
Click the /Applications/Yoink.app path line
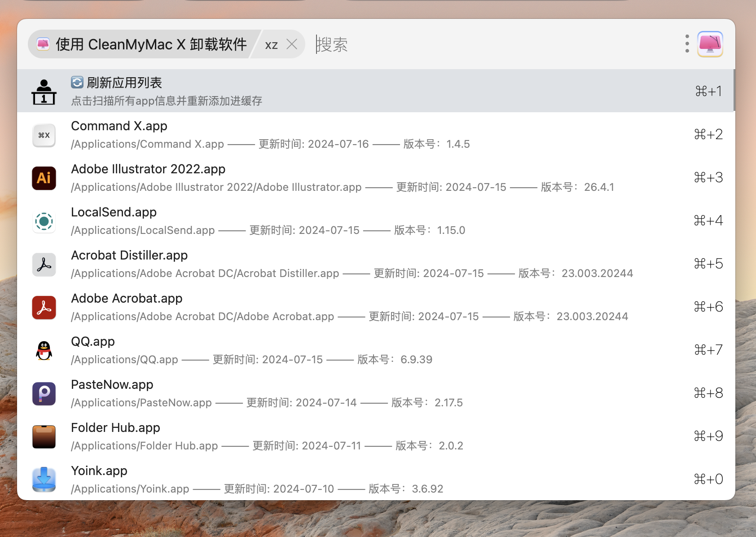tap(257, 489)
